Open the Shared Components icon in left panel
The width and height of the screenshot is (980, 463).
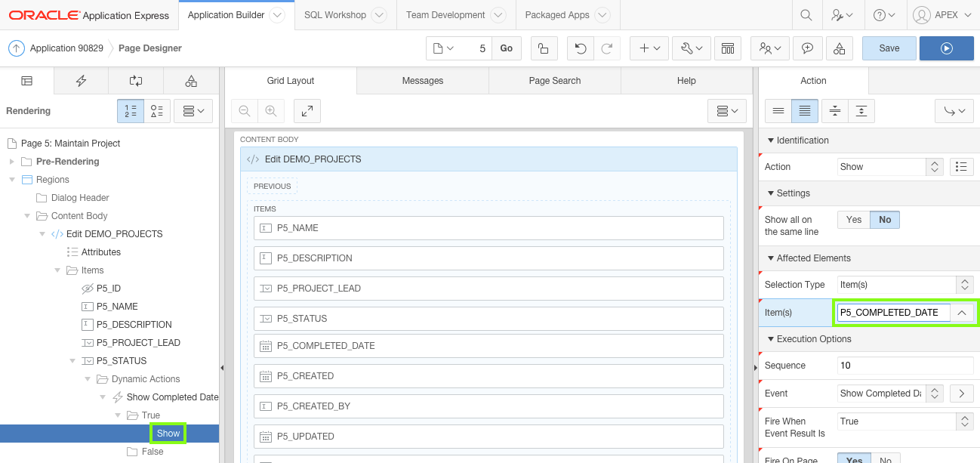pyautogui.click(x=190, y=80)
